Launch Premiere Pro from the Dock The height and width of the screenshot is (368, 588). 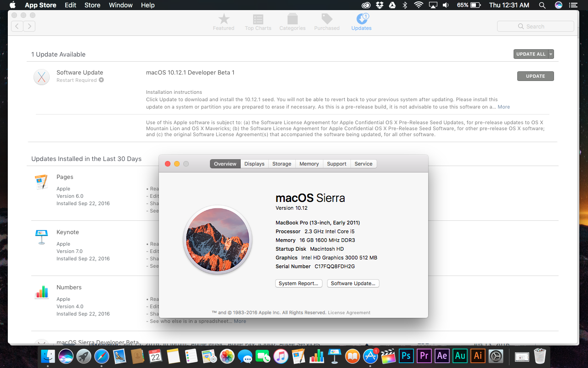pos(424,356)
